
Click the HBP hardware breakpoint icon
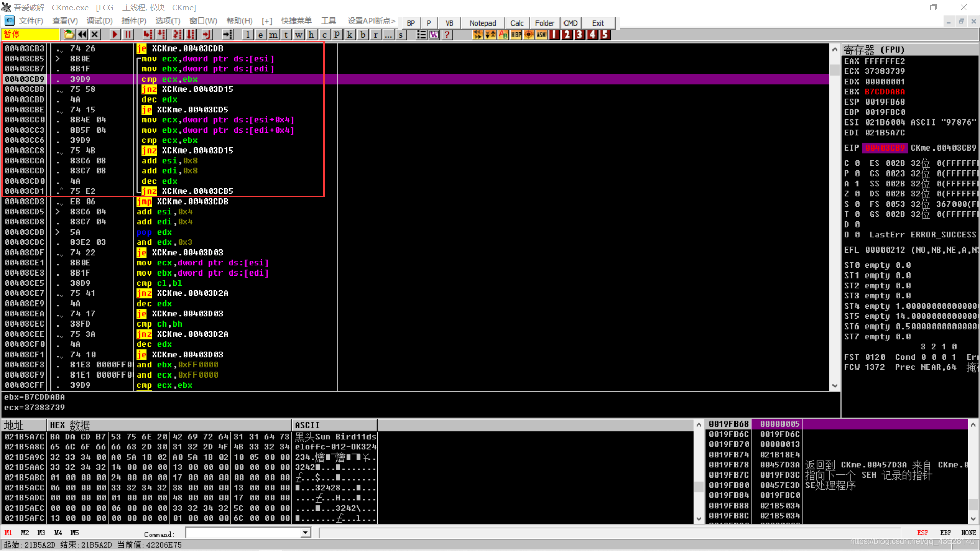pos(516,34)
